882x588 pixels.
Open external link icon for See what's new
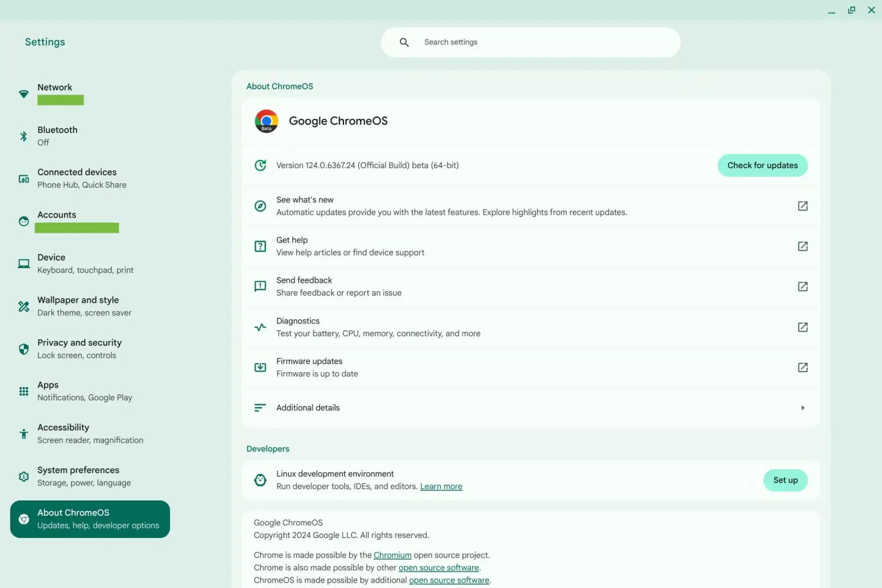click(803, 206)
